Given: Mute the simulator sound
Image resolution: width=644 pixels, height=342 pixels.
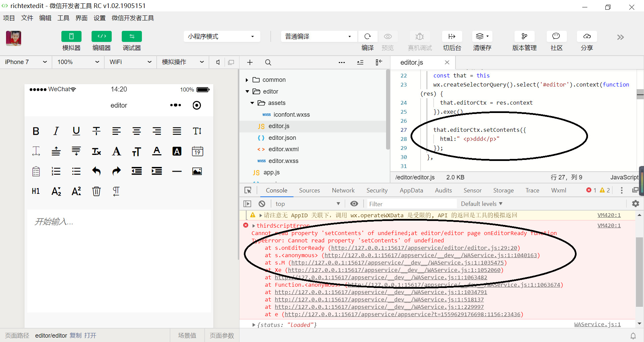Looking at the screenshot, I should 218,62.
